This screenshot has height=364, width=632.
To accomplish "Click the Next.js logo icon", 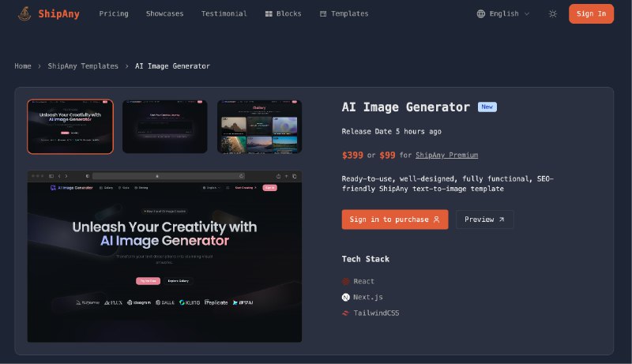I will 346,297.
